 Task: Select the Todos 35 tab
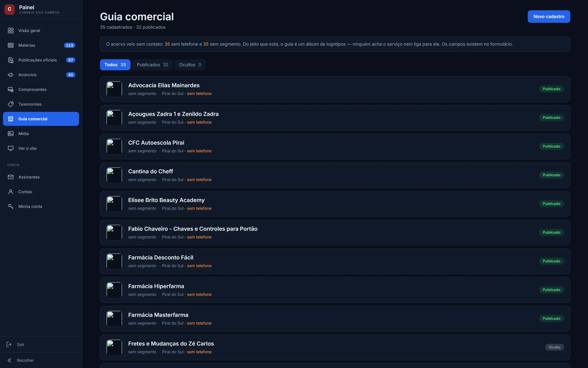[115, 65]
